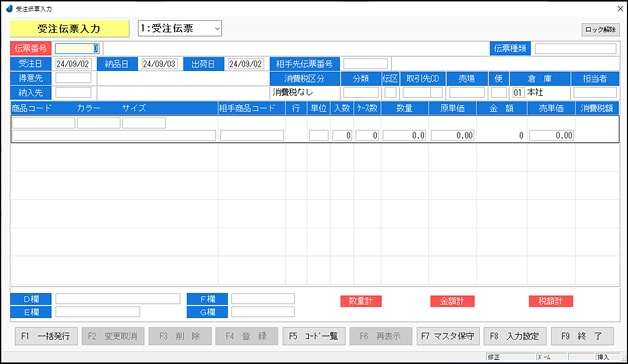Select the 受注日 date field
The image size is (628, 364).
73,64
